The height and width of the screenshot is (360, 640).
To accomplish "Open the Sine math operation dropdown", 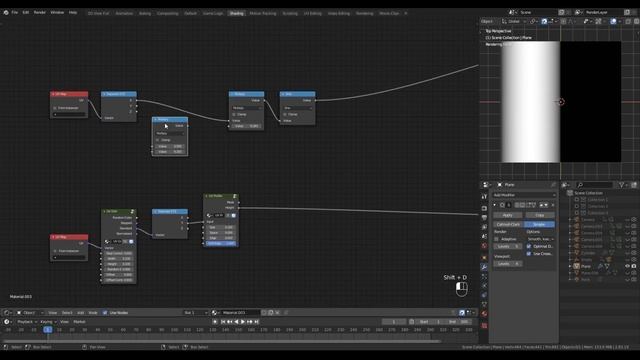I will (298, 108).
